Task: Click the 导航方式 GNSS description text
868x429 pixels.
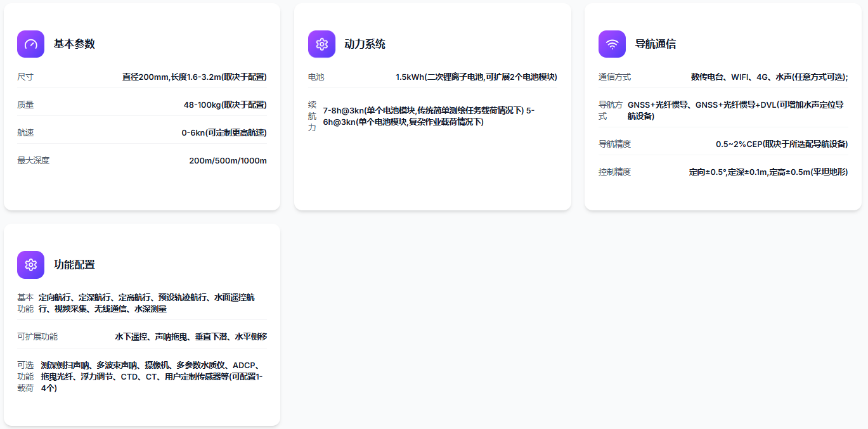Action: pyautogui.click(x=735, y=111)
